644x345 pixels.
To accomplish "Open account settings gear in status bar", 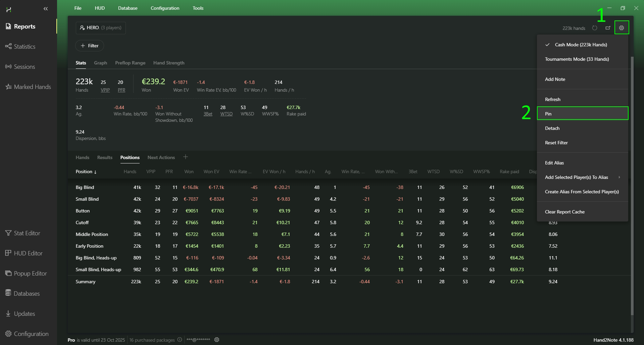I will tap(217, 340).
